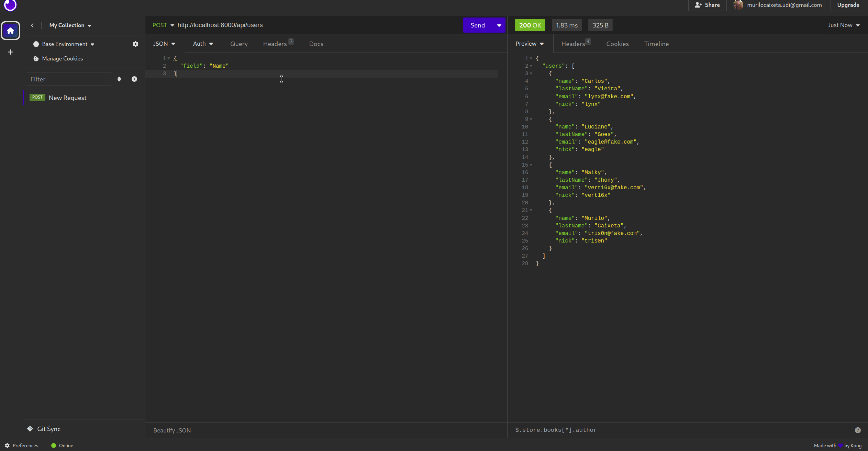Image resolution: width=868 pixels, height=451 pixels.
Task: Open environment settings gear icon
Action: (135, 44)
